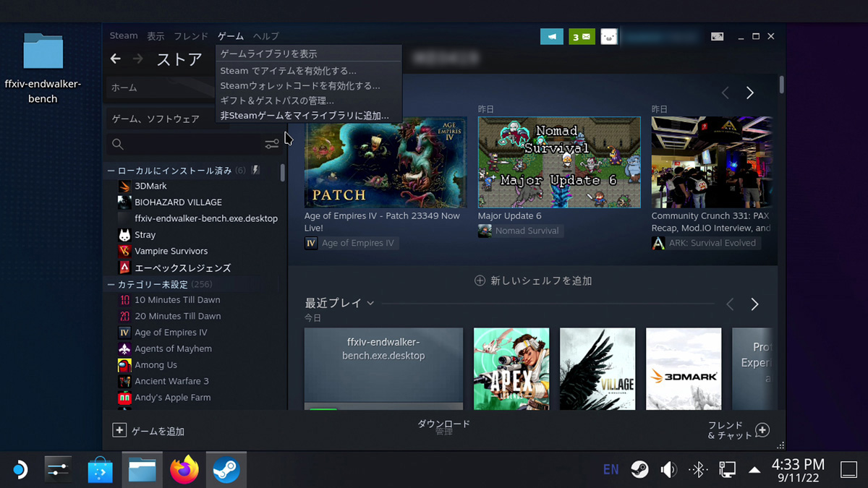
Task: Click the forward navigation arrow beside ストア
Action: tap(138, 59)
